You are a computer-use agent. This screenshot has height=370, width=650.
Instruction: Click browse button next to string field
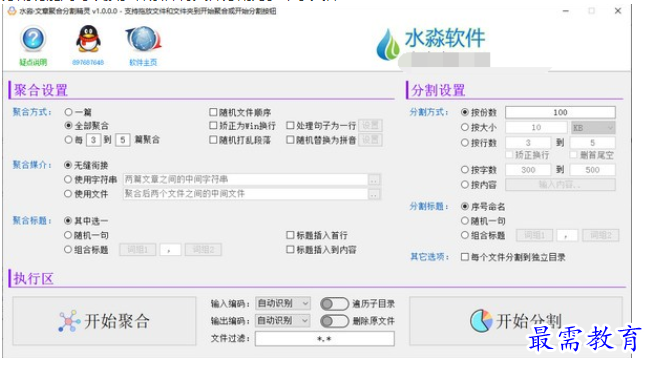click(374, 180)
